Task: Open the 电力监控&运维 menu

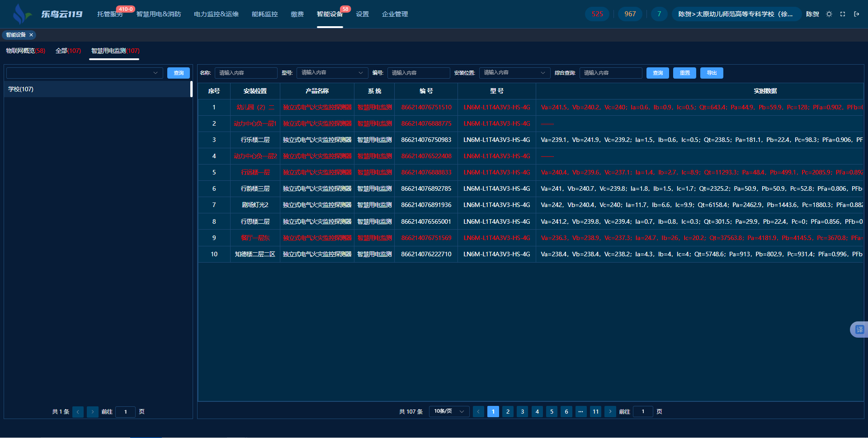Action: 216,14
